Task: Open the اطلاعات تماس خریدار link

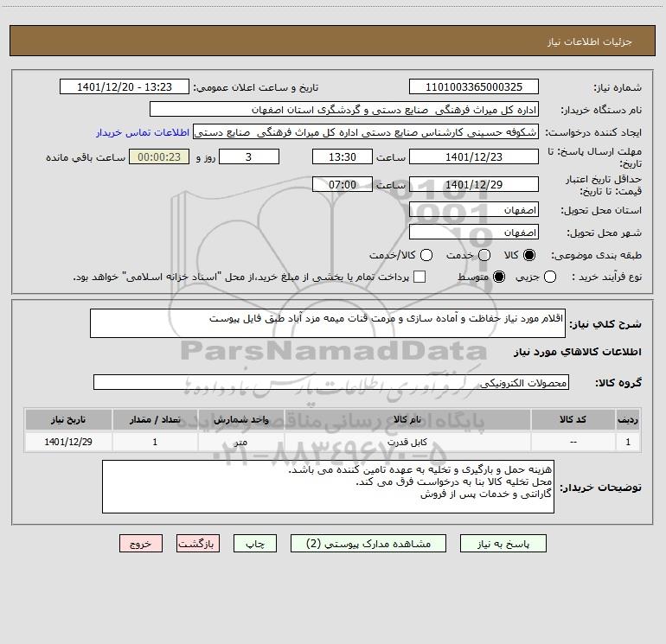Action: tap(143, 132)
